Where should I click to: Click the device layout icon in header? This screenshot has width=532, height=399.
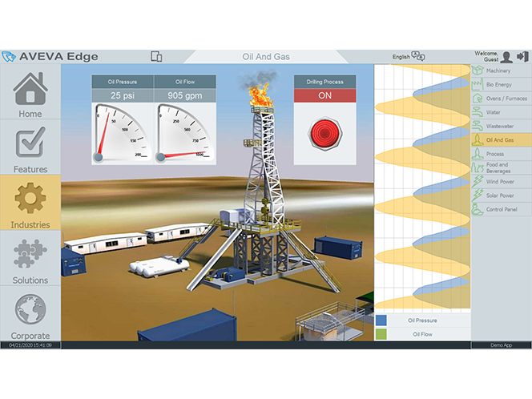click(x=156, y=57)
